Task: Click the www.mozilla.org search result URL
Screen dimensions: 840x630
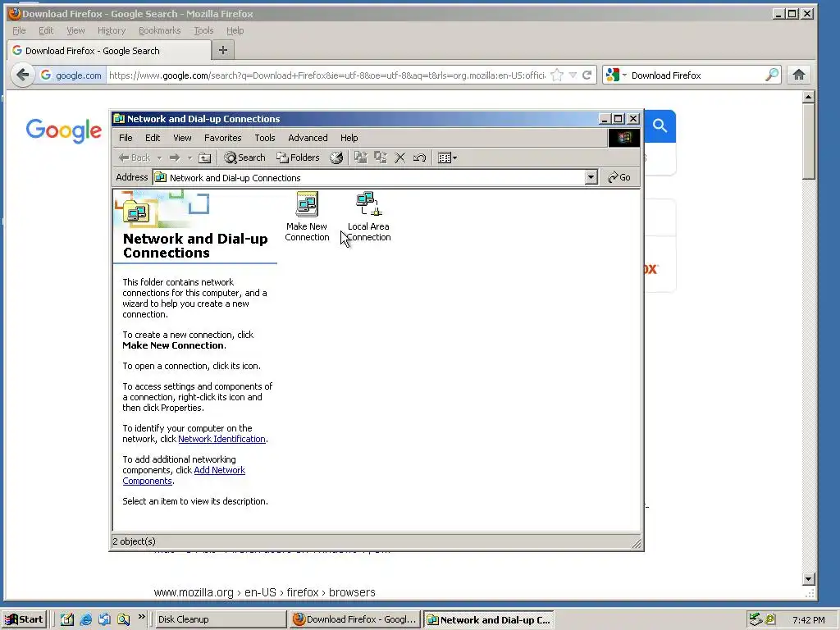Action: [265, 592]
